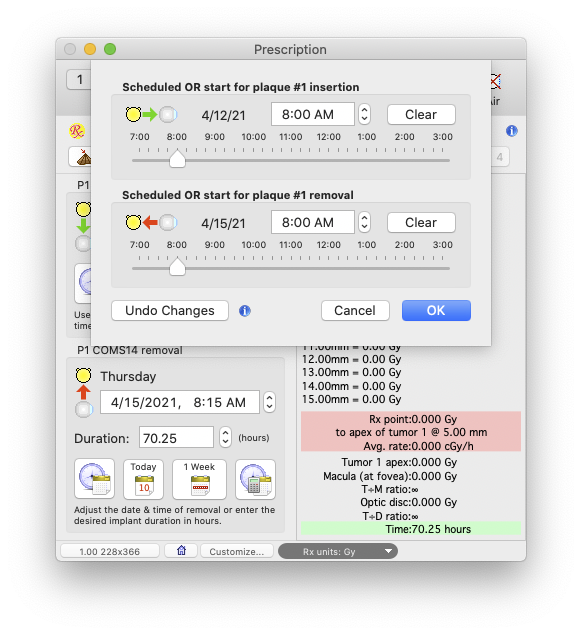
Task: Click the home icon in the bottom bar
Action: coord(181,551)
